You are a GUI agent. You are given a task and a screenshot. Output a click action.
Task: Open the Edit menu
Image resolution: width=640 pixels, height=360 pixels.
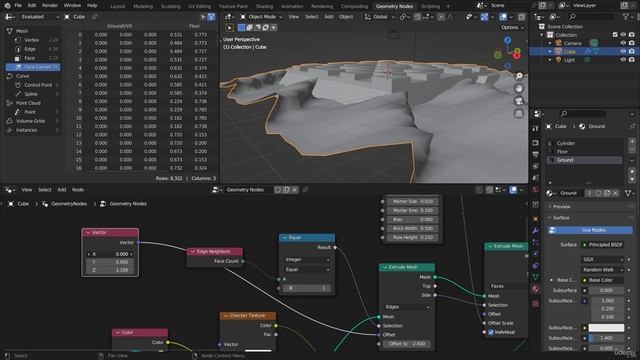(32, 6)
